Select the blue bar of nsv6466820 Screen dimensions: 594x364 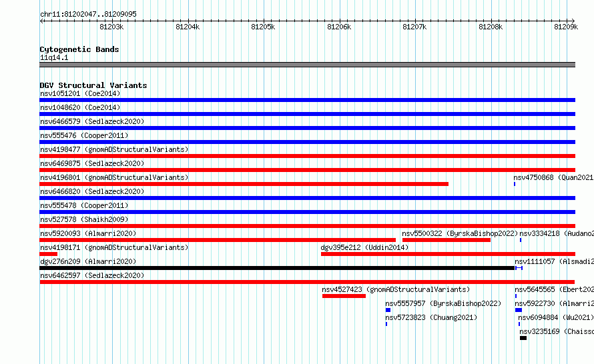pos(307,198)
